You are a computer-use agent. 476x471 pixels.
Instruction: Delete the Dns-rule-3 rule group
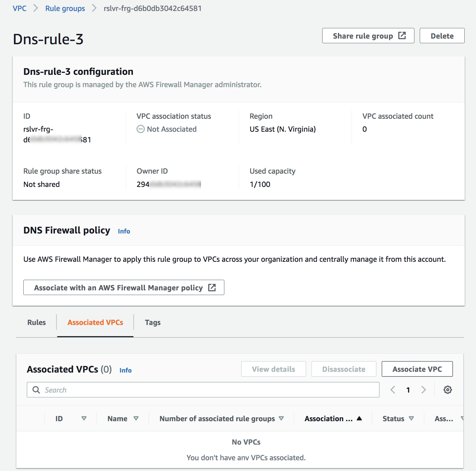442,36
